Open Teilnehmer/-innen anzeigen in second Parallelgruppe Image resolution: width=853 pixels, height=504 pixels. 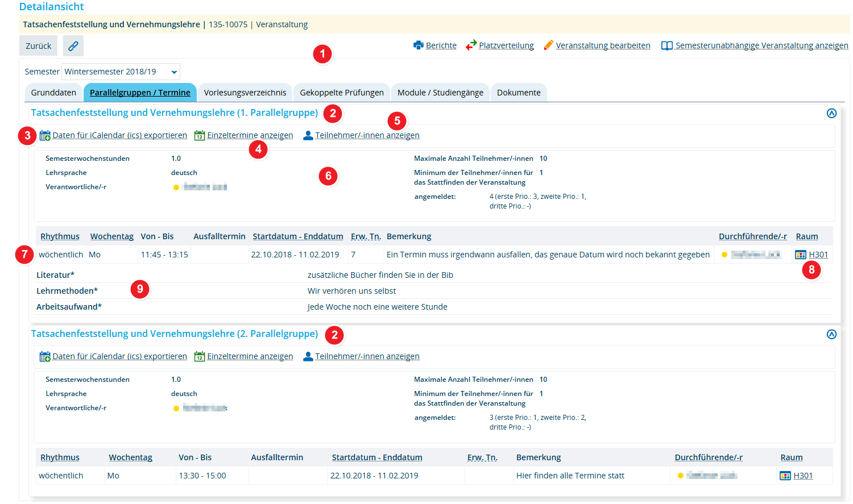[x=367, y=356]
